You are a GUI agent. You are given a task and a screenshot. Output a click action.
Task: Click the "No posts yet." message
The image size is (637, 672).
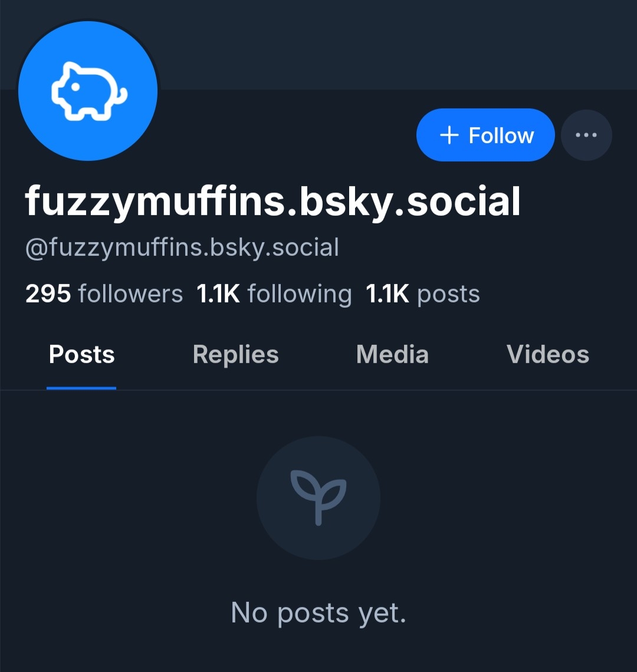(x=318, y=612)
